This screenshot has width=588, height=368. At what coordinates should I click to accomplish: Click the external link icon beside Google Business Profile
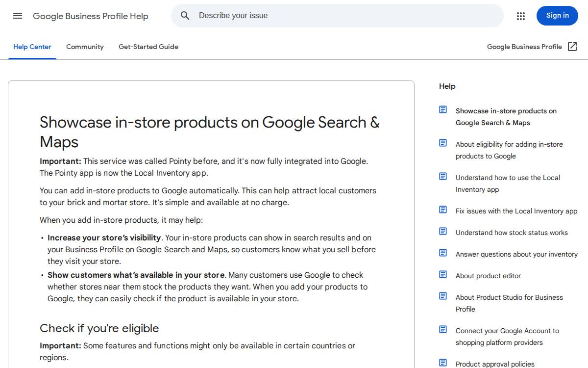click(x=572, y=47)
